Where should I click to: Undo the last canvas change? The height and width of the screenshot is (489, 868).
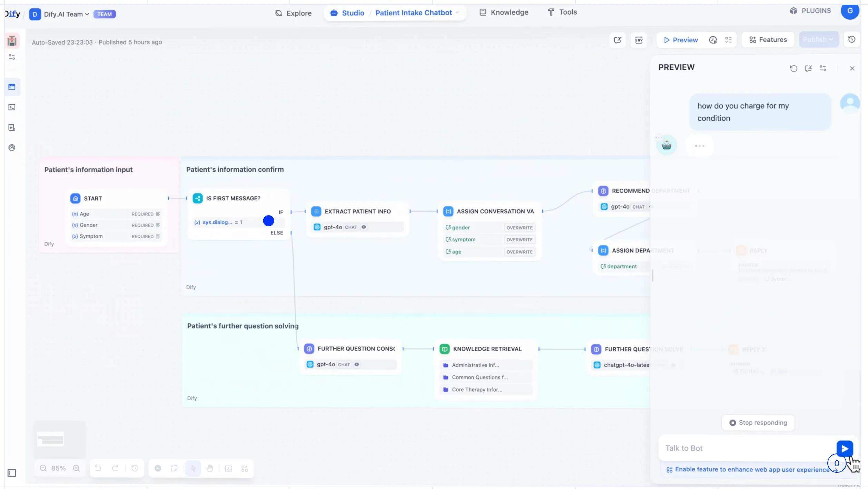[x=98, y=468]
